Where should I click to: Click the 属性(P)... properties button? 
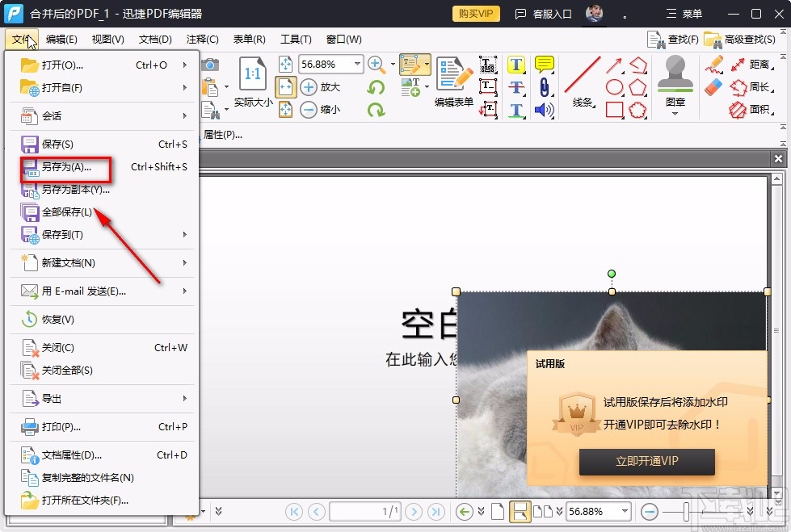tap(222, 135)
